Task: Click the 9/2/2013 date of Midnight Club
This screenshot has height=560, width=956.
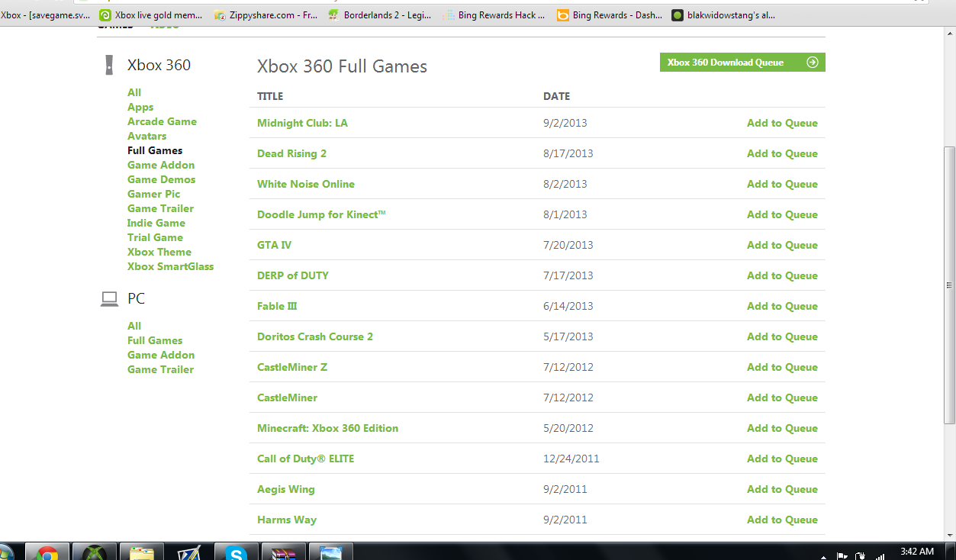Action: pyautogui.click(x=565, y=123)
